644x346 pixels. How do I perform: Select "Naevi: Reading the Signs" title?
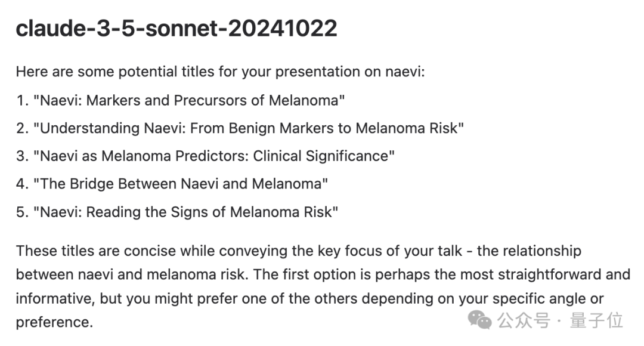tap(185, 212)
